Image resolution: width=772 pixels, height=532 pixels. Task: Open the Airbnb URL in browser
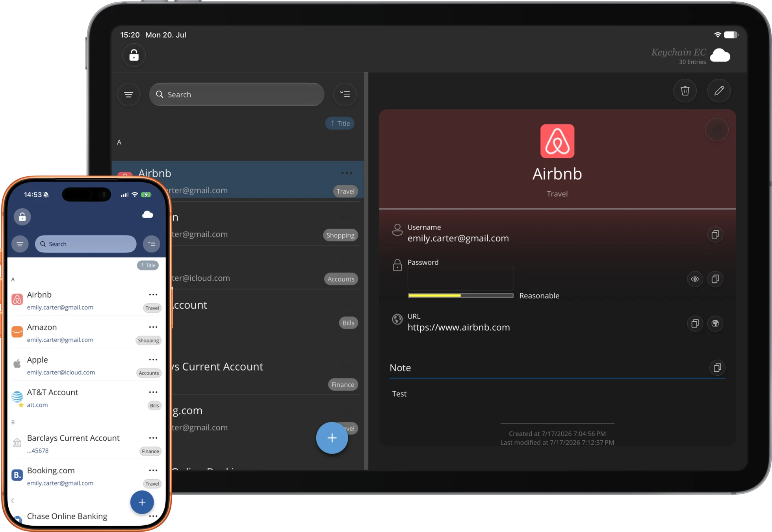715,323
